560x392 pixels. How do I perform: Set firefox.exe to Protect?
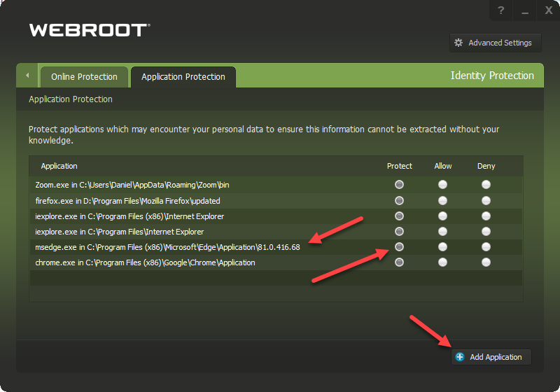click(399, 201)
